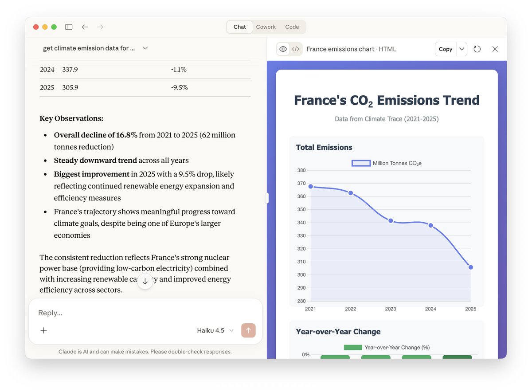
Task: Open the conversation title dropdown chevron
Action: 145,48
